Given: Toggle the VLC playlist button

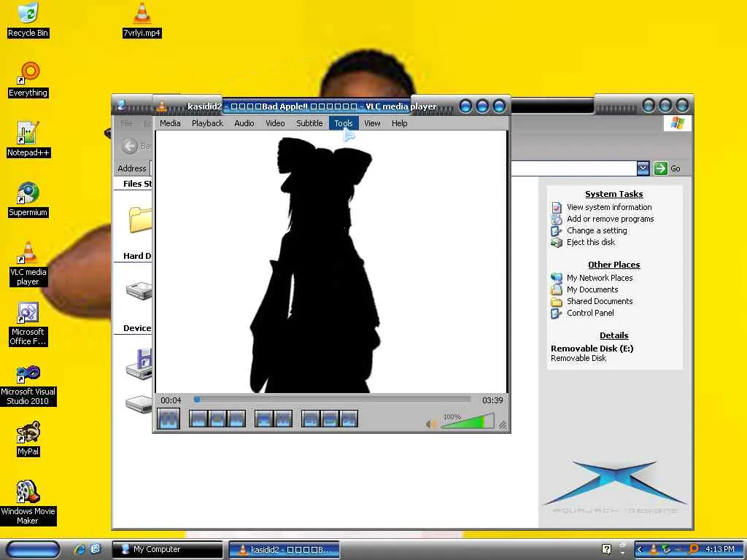Looking at the screenshot, I should tap(311, 419).
